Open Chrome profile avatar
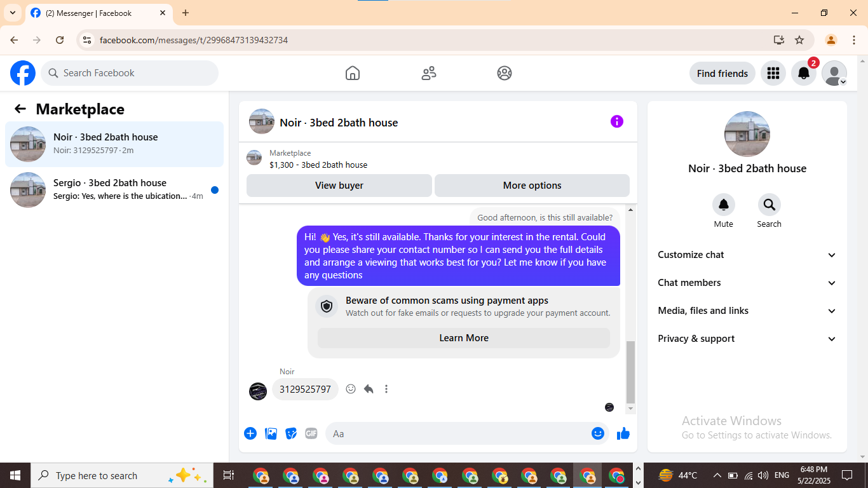Image resolution: width=868 pixels, height=488 pixels. (831, 40)
